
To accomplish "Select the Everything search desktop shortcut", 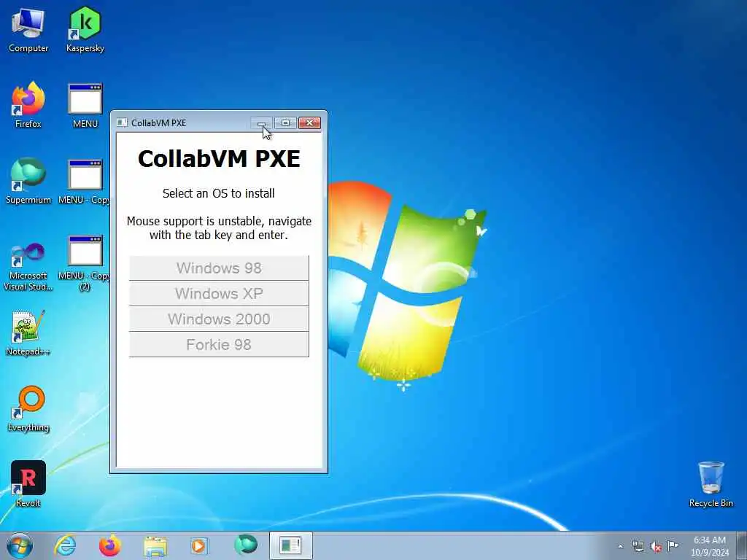I will [x=28, y=408].
